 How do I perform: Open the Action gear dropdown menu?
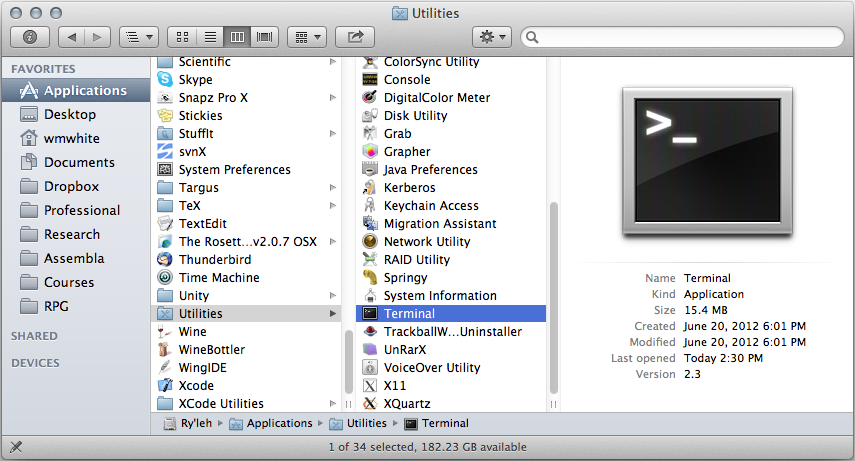point(493,37)
